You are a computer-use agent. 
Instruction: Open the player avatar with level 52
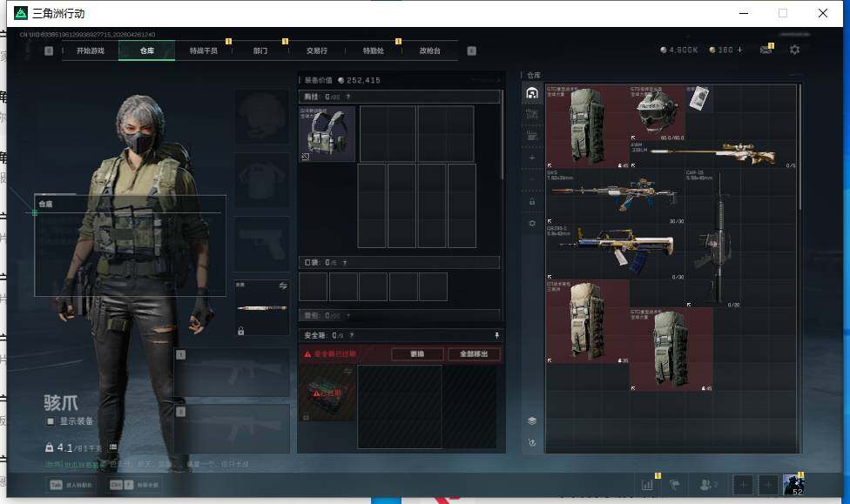click(793, 485)
